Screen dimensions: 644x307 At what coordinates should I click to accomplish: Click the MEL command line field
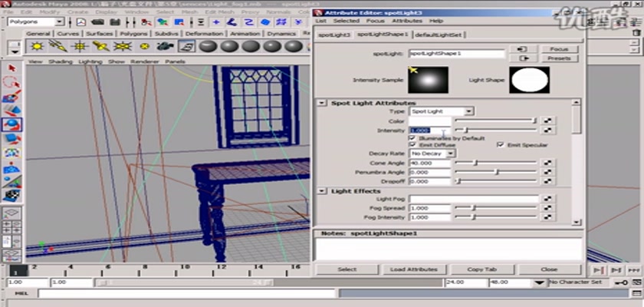click(x=187, y=293)
